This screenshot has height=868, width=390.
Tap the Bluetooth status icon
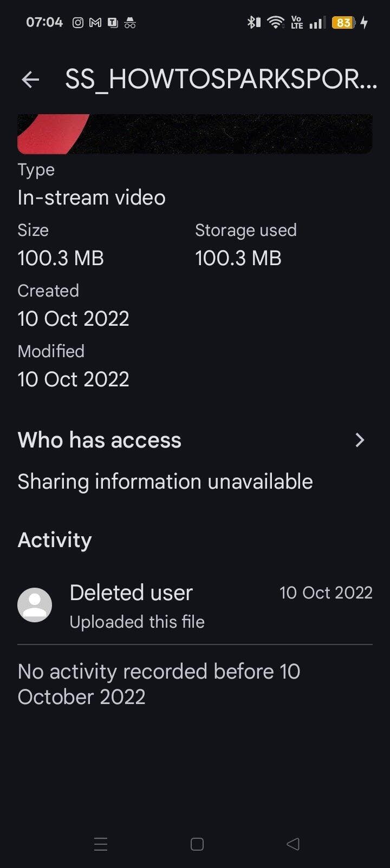(253, 23)
